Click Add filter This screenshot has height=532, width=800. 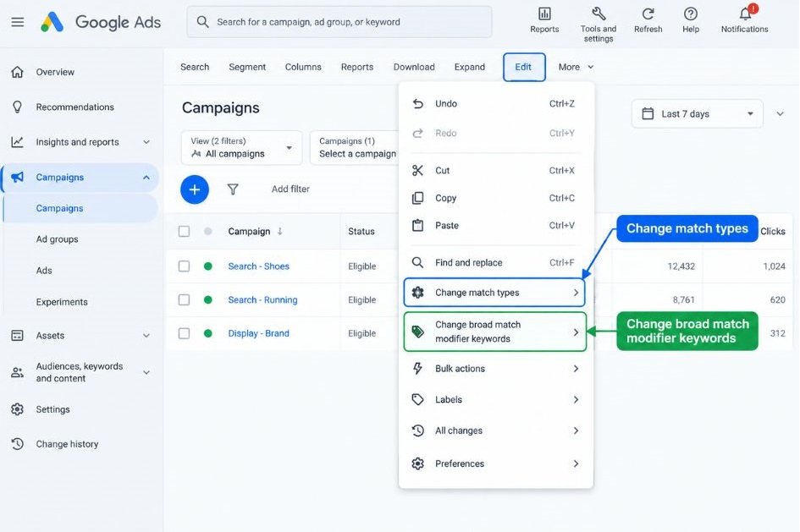coord(290,189)
